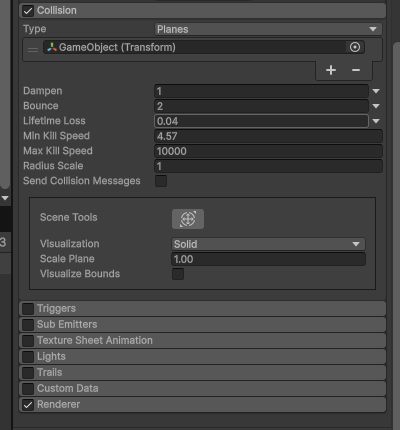400x430 pixels.
Task: Activate the Scene Tools gizmo button
Action: pos(188,219)
